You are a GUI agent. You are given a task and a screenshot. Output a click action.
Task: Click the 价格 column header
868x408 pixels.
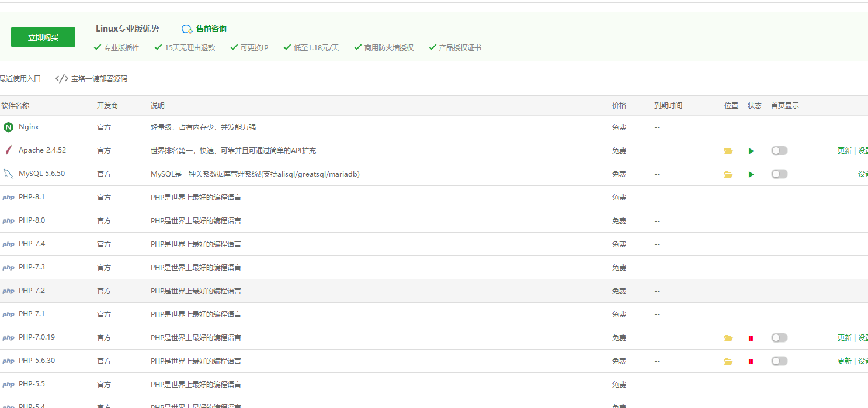619,106
